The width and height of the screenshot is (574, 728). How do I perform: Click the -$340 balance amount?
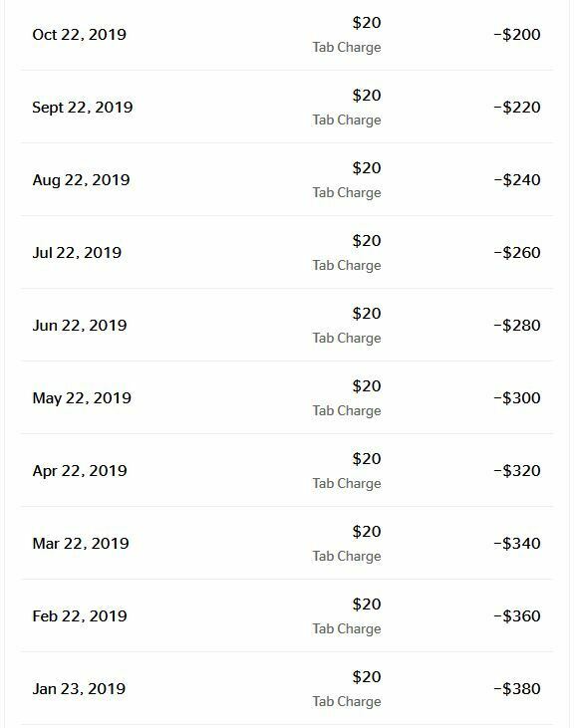pos(517,543)
